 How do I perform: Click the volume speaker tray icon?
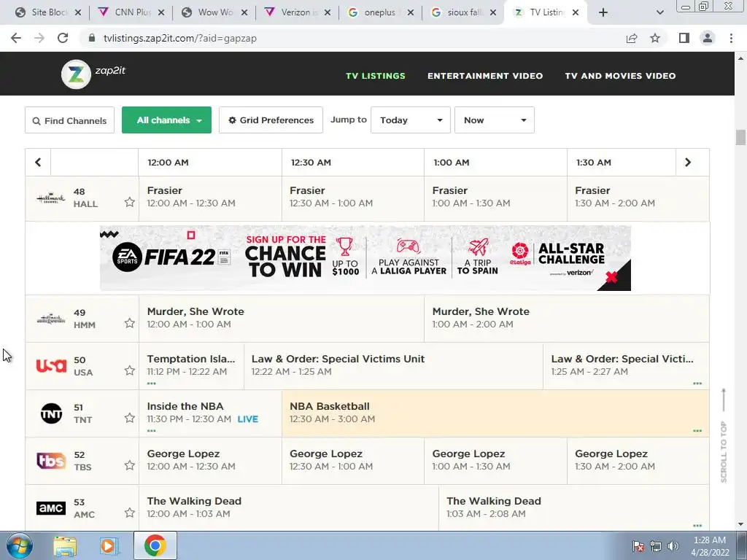[673, 546]
